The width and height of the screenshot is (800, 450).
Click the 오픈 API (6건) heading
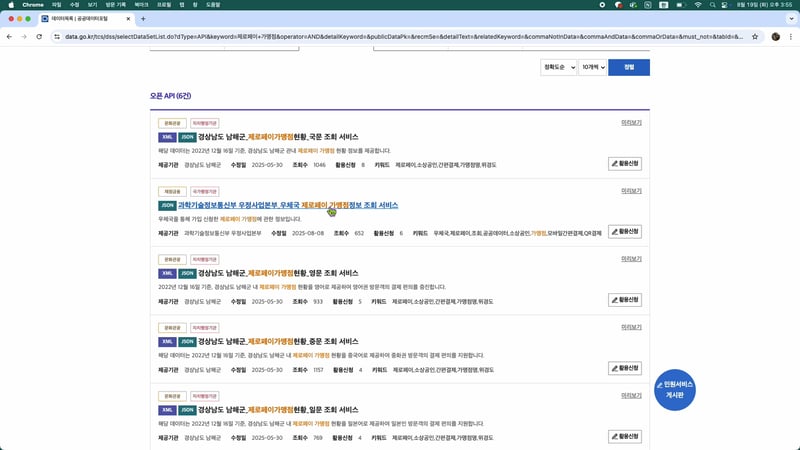(x=170, y=96)
